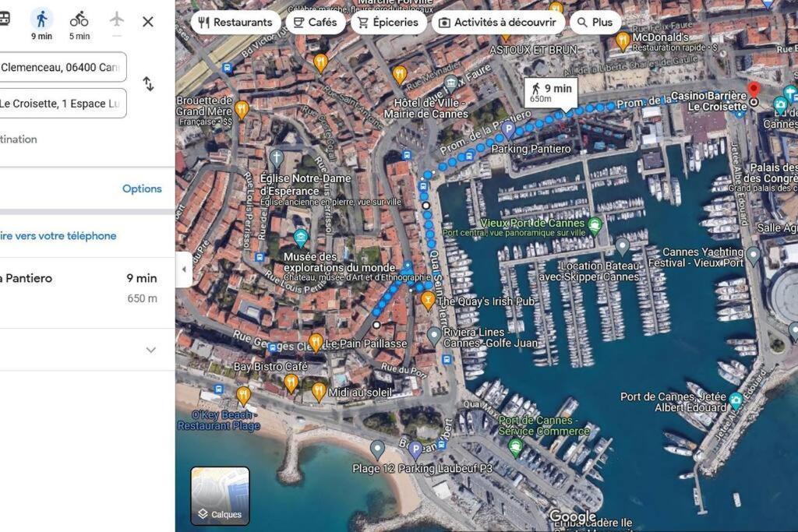Click the Hôtel de Ville marker

tap(451, 84)
